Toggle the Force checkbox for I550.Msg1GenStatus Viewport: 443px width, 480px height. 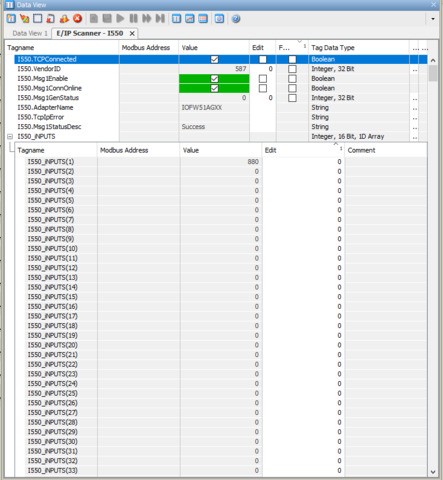[x=292, y=98]
